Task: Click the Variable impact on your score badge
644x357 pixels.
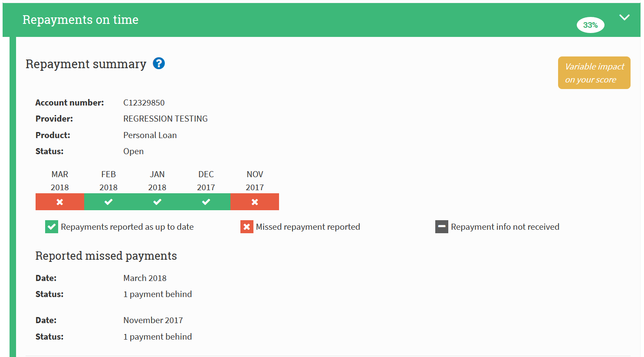Action: pyautogui.click(x=594, y=73)
